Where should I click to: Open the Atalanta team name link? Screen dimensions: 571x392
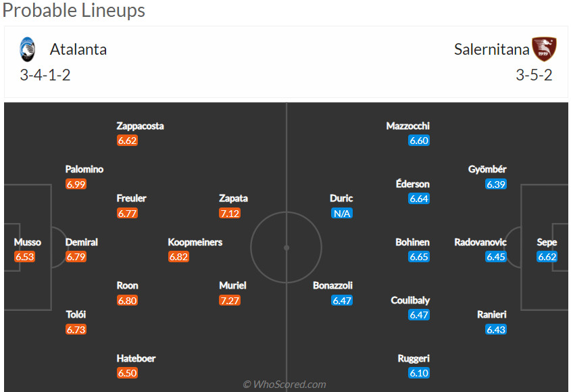[x=78, y=49]
